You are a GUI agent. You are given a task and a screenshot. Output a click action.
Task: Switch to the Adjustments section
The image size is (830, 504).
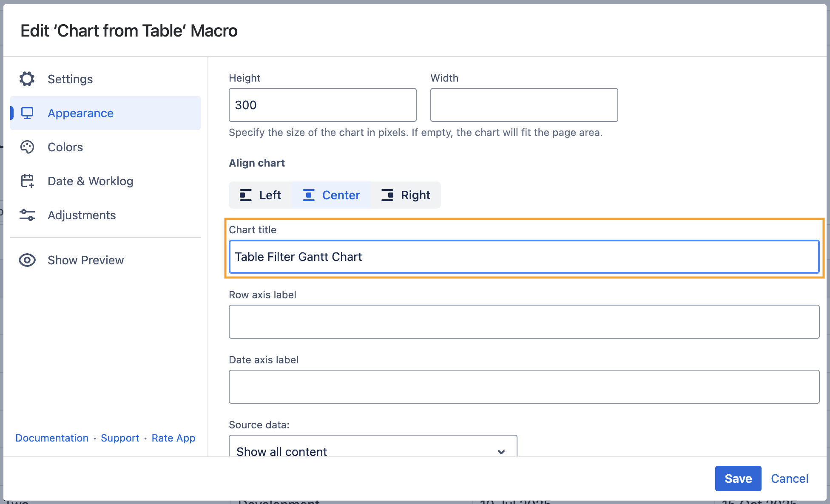[x=82, y=215]
